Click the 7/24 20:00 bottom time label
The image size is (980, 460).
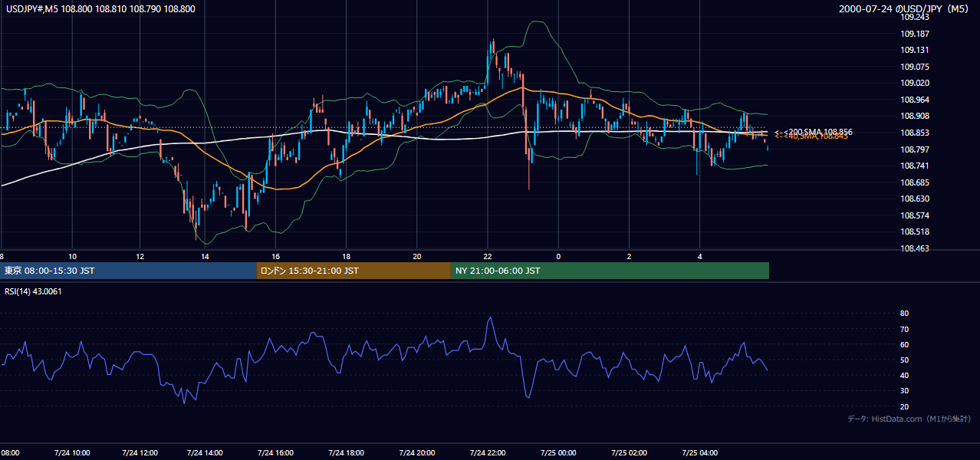coord(417,453)
